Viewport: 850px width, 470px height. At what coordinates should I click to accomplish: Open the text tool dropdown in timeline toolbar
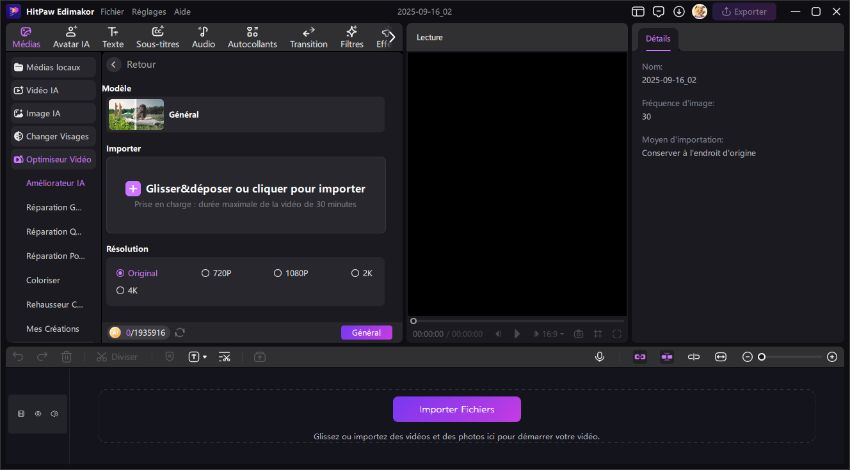point(198,356)
